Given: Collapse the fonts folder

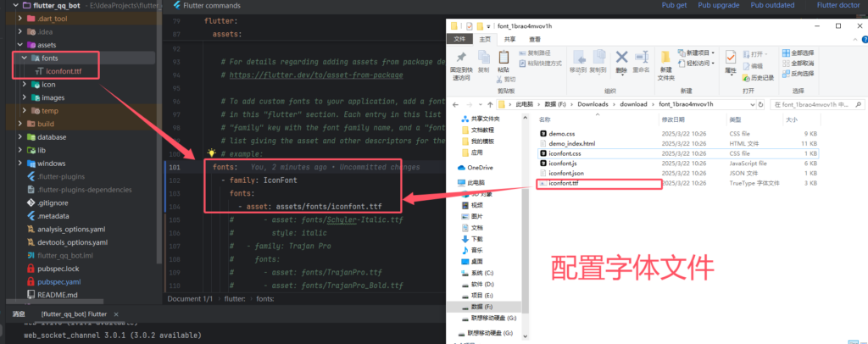Looking at the screenshot, I should click(25, 58).
